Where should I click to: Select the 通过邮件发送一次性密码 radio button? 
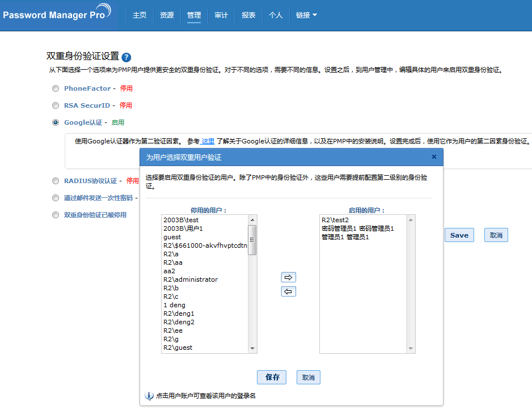coord(56,198)
